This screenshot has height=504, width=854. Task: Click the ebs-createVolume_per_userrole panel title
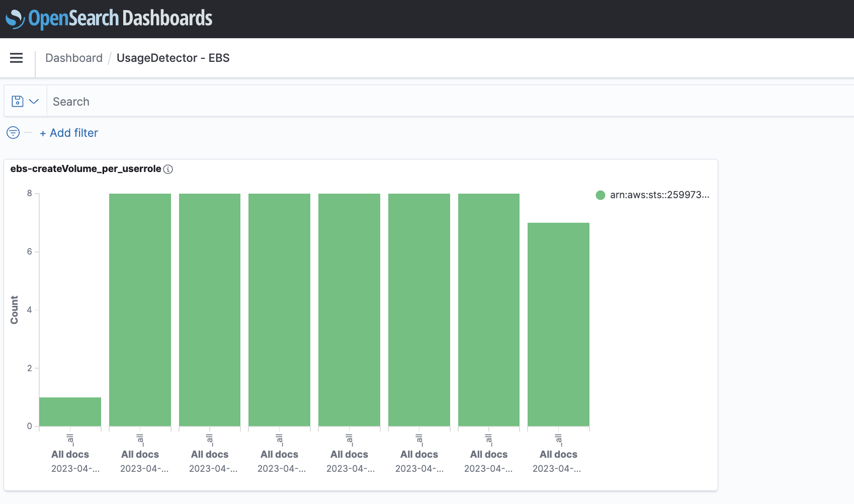[x=86, y=169]
